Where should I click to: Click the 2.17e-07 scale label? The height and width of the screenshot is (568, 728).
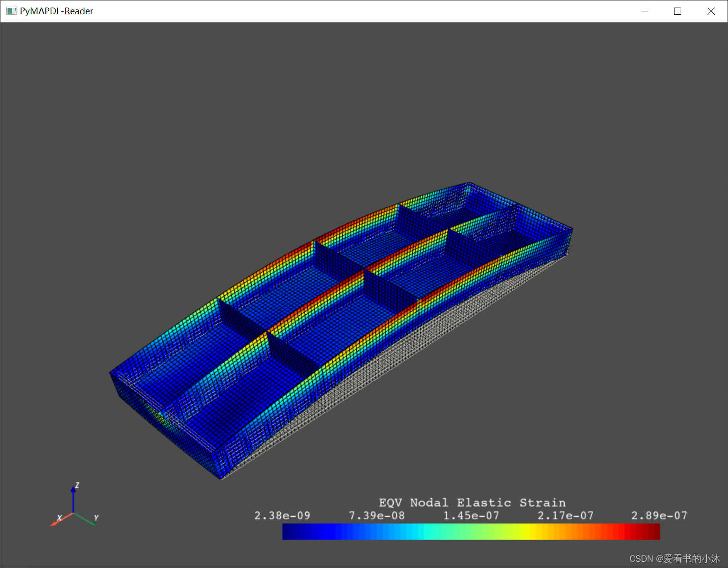(565, 515)
